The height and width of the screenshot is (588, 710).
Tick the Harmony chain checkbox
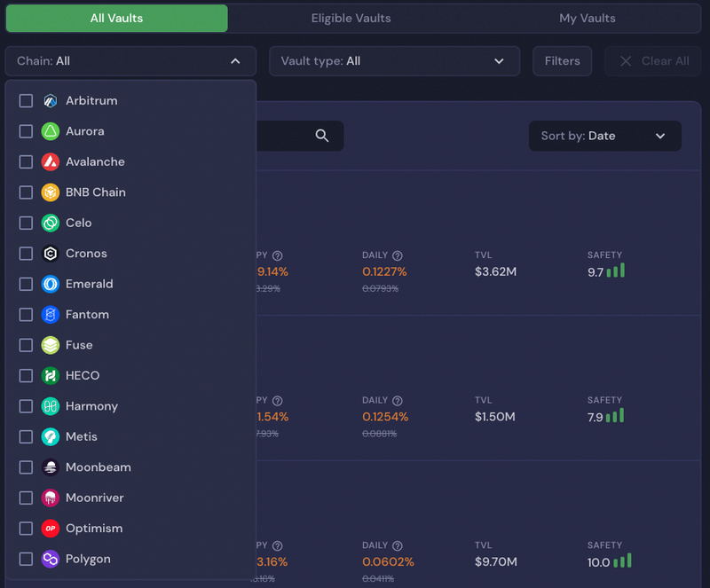26,406
